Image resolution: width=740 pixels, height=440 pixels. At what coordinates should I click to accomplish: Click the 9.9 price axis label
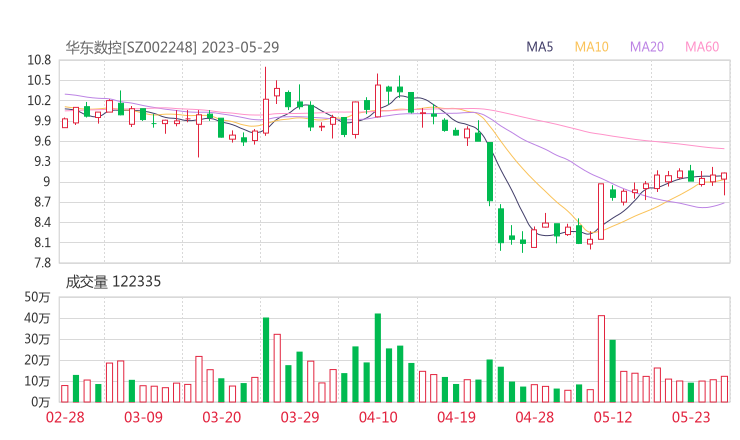pyautogui.click(x=42, y=121)
